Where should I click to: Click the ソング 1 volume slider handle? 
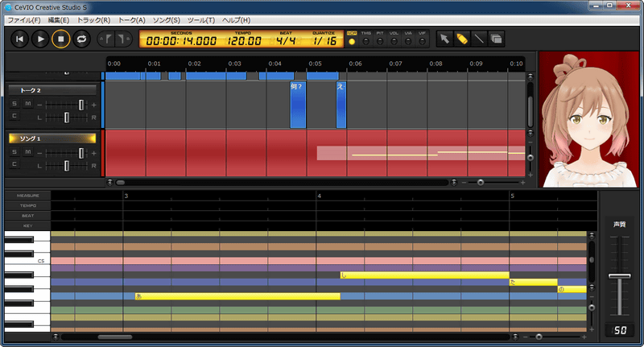[x=81, y=153]
